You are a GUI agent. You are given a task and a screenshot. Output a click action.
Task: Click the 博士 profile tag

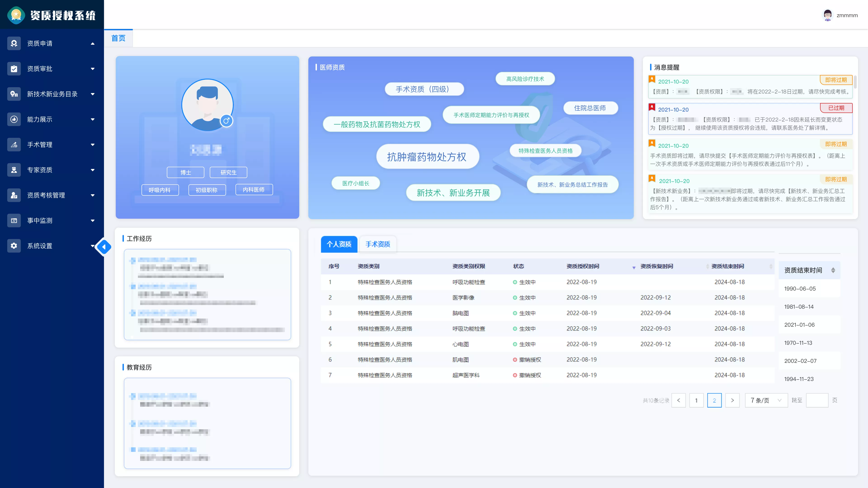pos(186,172)
